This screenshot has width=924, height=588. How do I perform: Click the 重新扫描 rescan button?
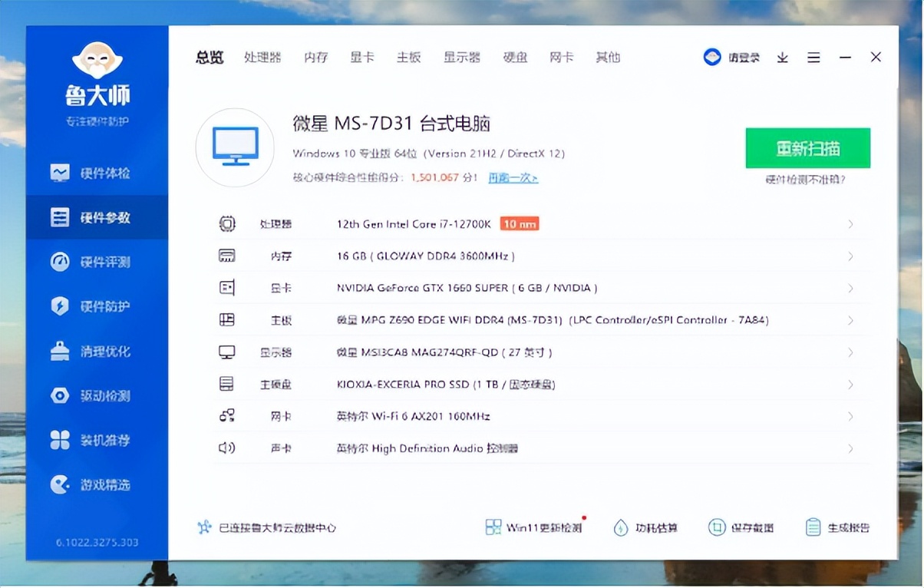pyautogui.click(x=807, y=147)
